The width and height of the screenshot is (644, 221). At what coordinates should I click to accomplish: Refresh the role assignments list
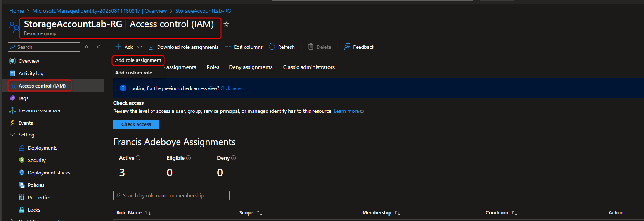pyautogui.click(x=286, y=47)
